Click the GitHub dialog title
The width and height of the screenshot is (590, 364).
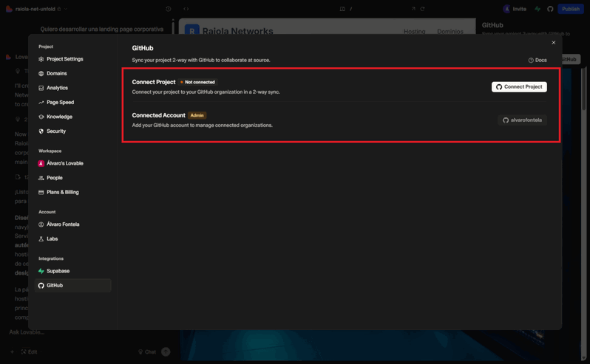[143, 48]
